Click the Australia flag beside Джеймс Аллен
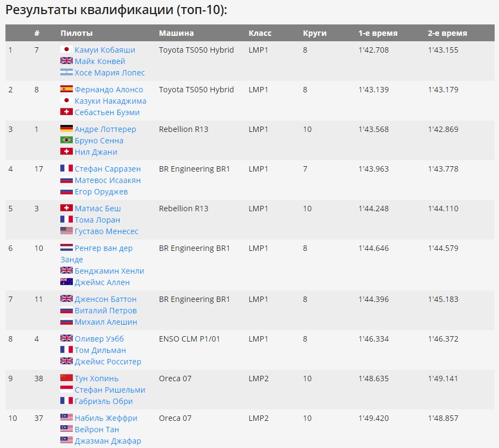The width and height of the screenshot is (499, 448). coord(66,282)
